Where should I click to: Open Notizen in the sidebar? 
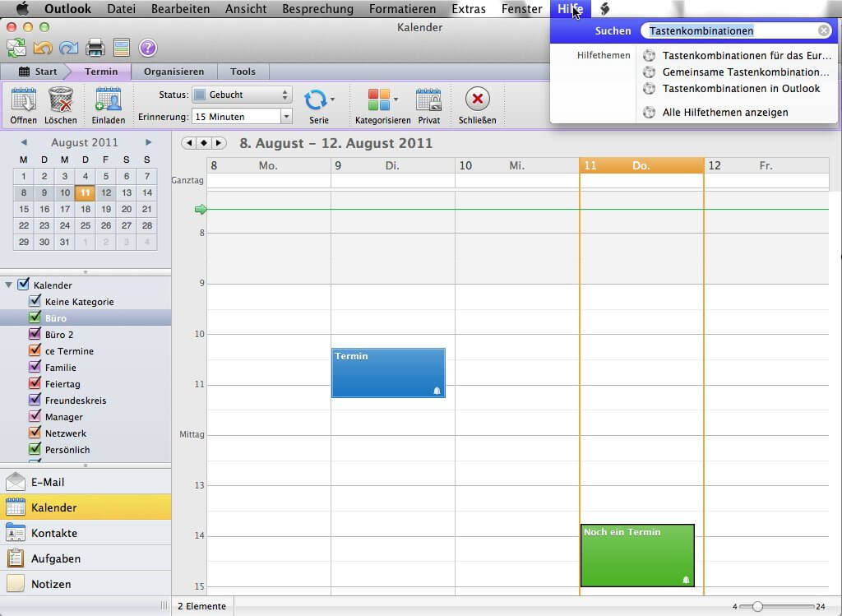click(x=86, y=584)
